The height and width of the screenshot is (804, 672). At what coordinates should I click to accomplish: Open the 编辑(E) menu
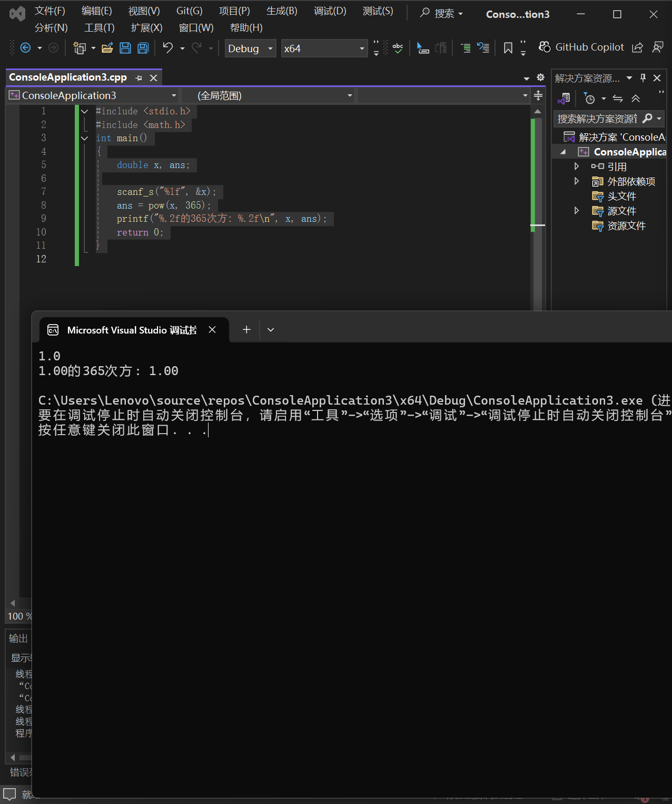[97, 11]
